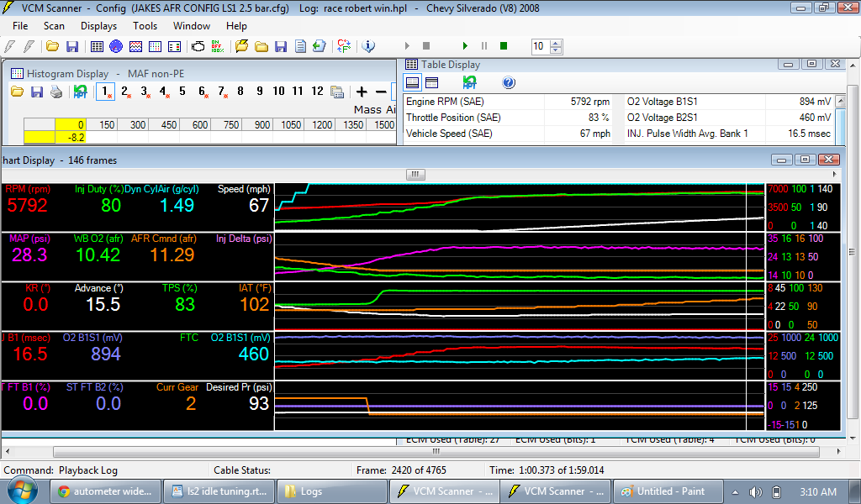Click the open log folder with lightning icon
The image size is (861, 504).
click(x=241, y=46)
